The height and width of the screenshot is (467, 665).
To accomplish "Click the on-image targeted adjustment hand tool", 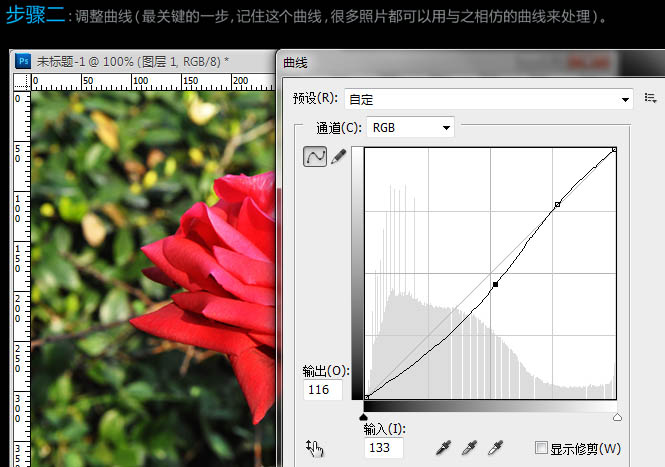I will tap(316, 448).
